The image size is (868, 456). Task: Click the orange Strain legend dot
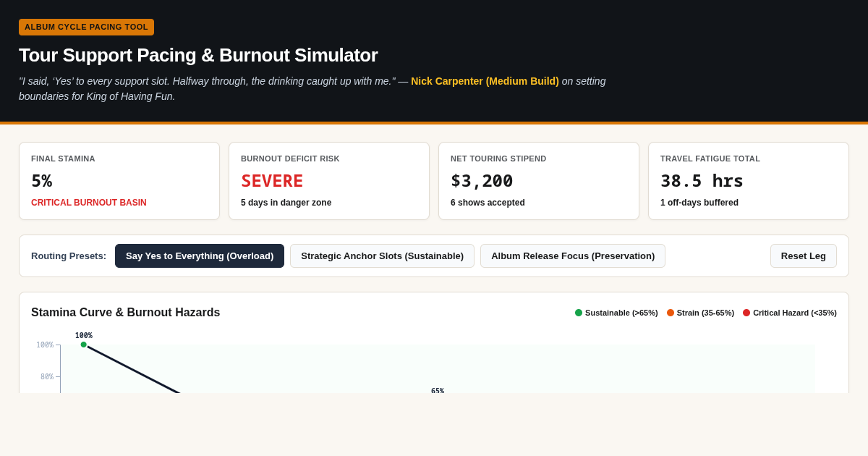click(671, 313)
